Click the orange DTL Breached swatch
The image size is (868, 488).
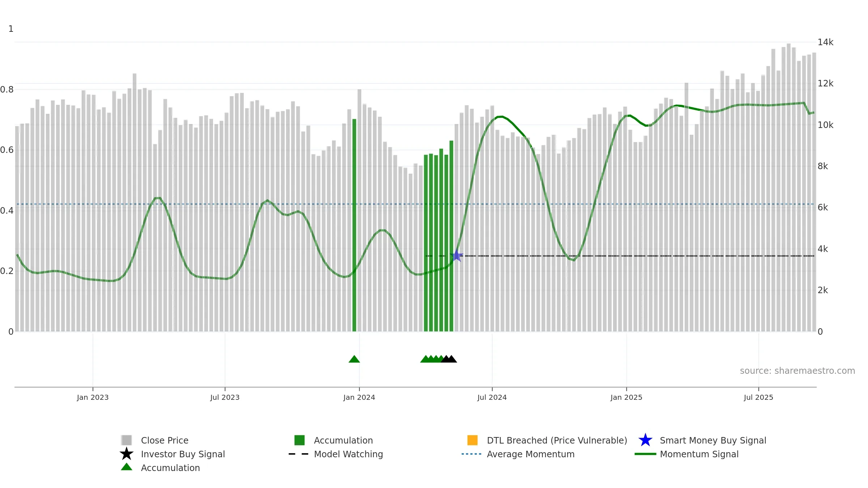(x=472, y=440)
